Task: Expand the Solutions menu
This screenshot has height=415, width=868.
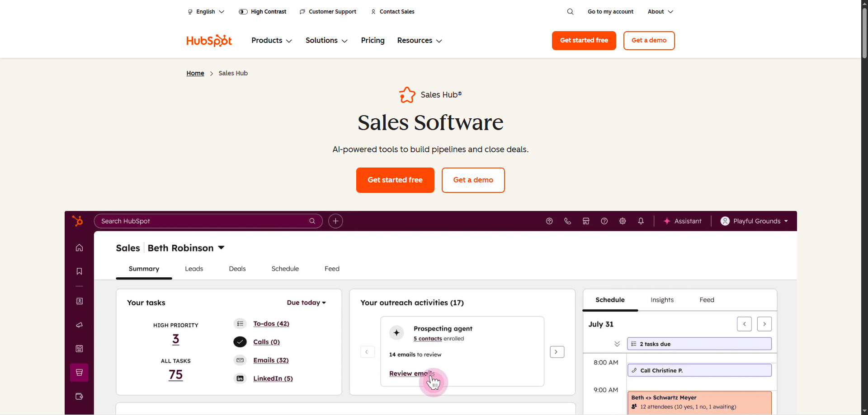Action: click(326, 41)
